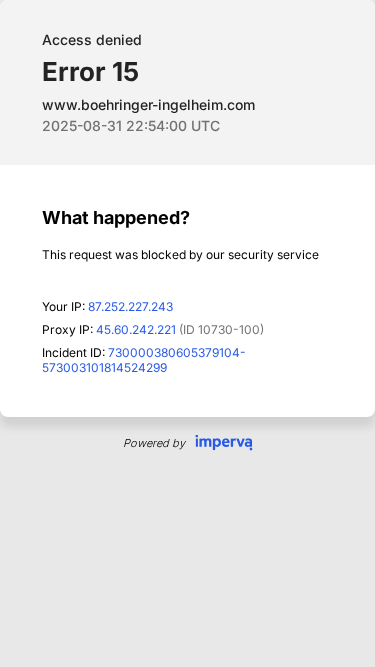The width and height of the screenshot is (375, 667).
Task: Click the Imperva logo
Action: pyautogui.click(x=224, y=442)
